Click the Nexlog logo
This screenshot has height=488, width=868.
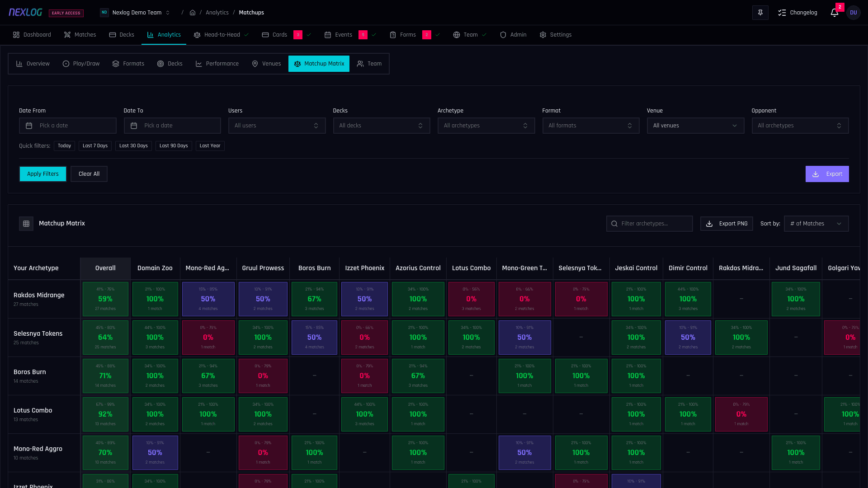(25, 12)
